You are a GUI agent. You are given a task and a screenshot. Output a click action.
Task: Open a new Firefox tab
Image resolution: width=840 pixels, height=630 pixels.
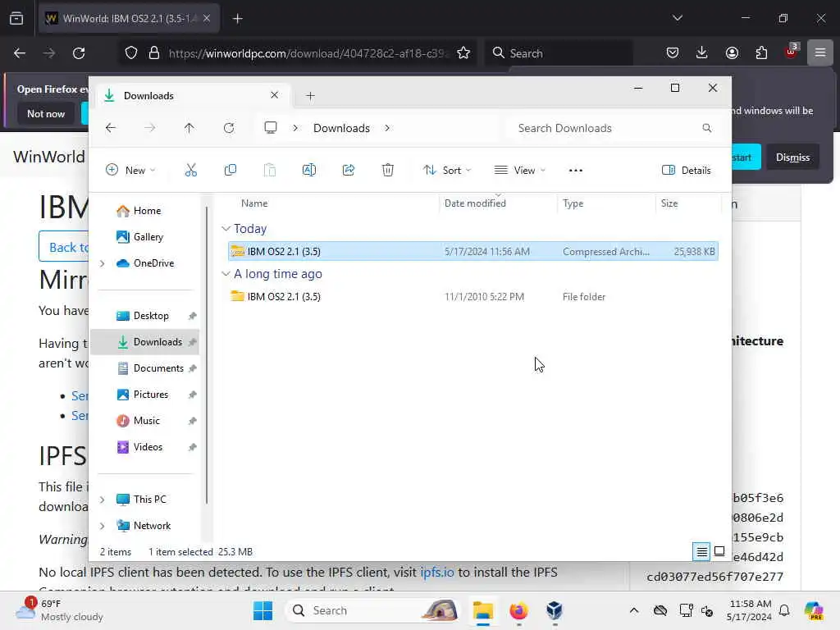click(237, 19)
